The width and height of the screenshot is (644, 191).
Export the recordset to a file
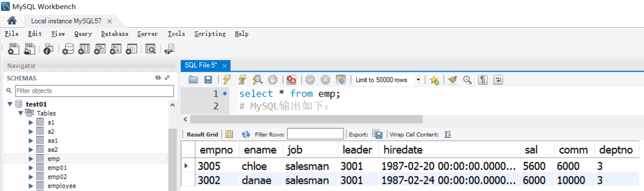pos(377,134)
